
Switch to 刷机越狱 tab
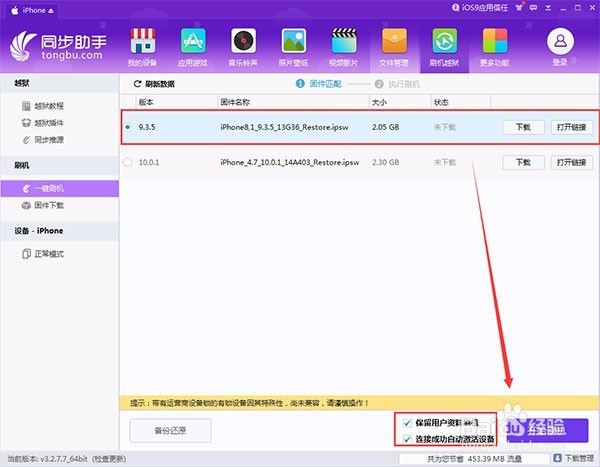tap(444, 47)
